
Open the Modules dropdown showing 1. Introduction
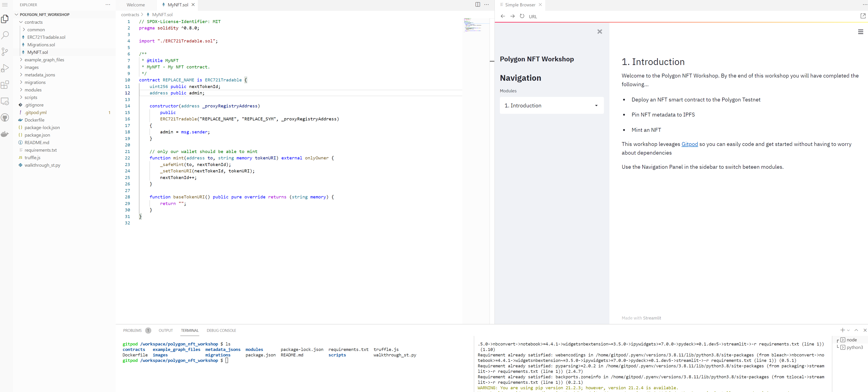(x=551, y=105)
